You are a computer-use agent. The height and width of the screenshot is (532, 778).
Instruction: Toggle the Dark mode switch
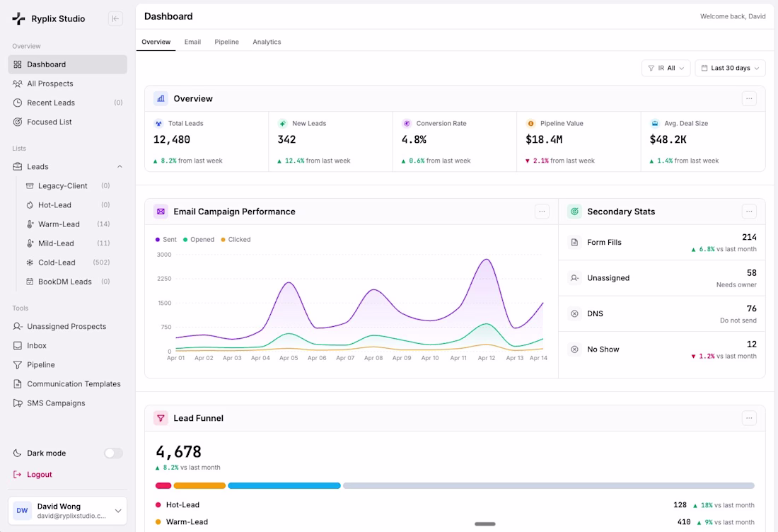click(113, 453)
